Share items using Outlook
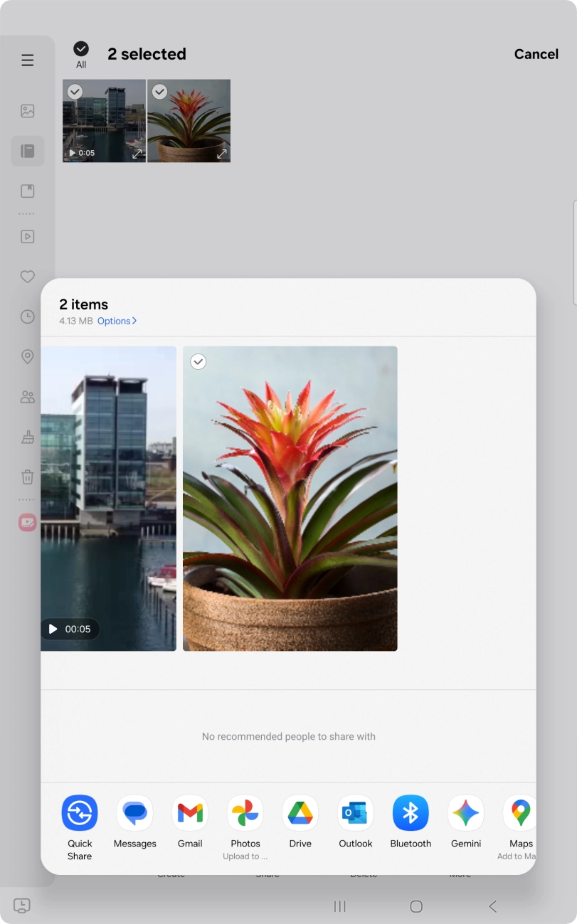The image size is (577, 924). pos(356,813)
